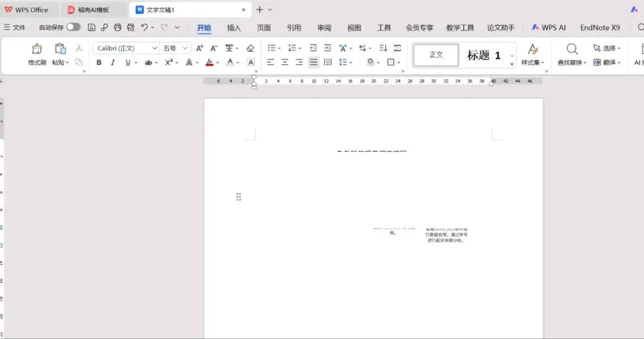The image size is (644, 339).
Task: Click the Undo arrow icon
Action: 144,27
